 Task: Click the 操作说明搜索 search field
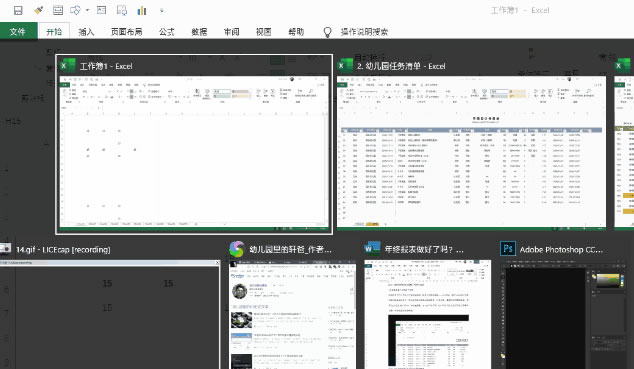click(x=364, y=32)
